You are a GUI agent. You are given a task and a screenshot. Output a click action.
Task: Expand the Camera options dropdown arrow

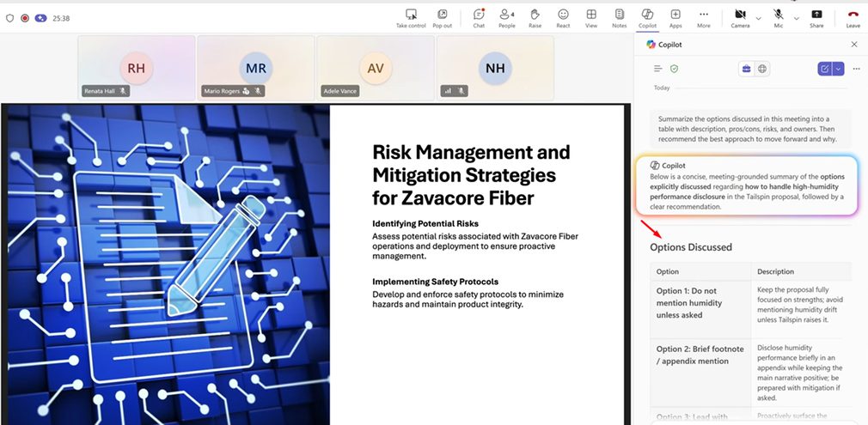(x=758, y=18)
